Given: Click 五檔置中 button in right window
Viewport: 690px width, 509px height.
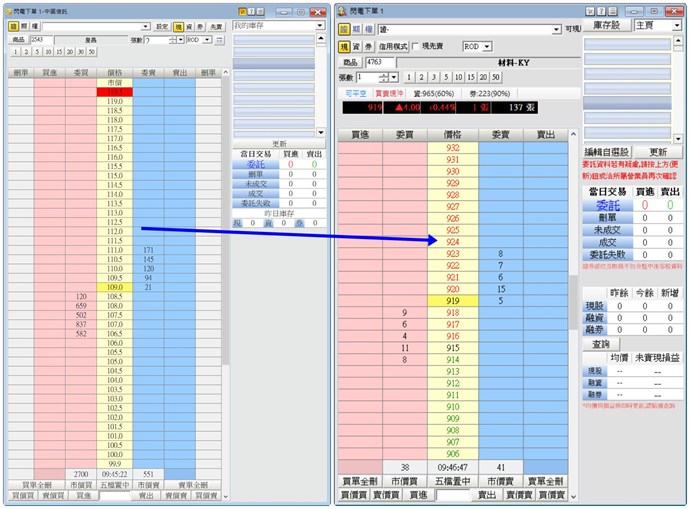Looking at the screenshot, I should click(x=453, y=481).
